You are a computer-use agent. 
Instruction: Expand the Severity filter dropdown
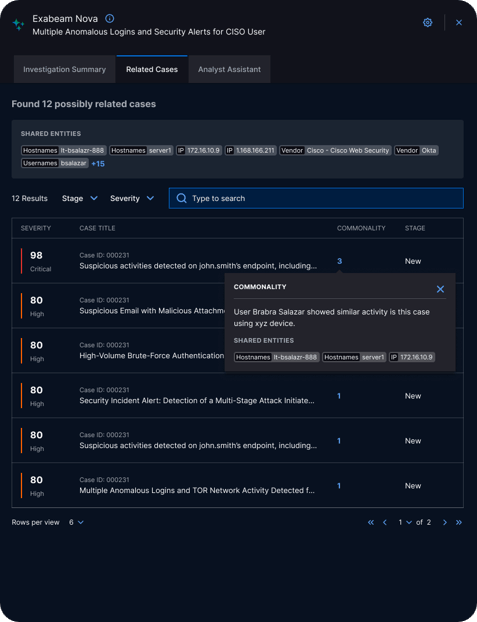coord(132,198)
